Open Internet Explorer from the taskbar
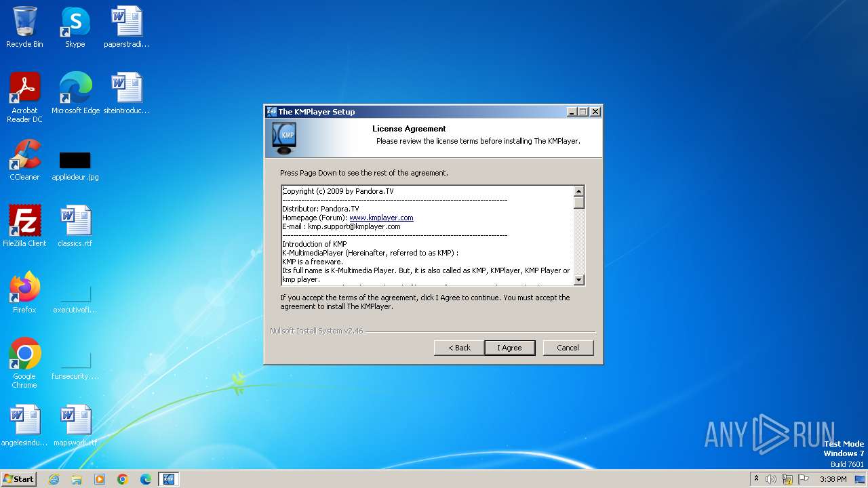 pyautogui.click(x=54, y=479)
